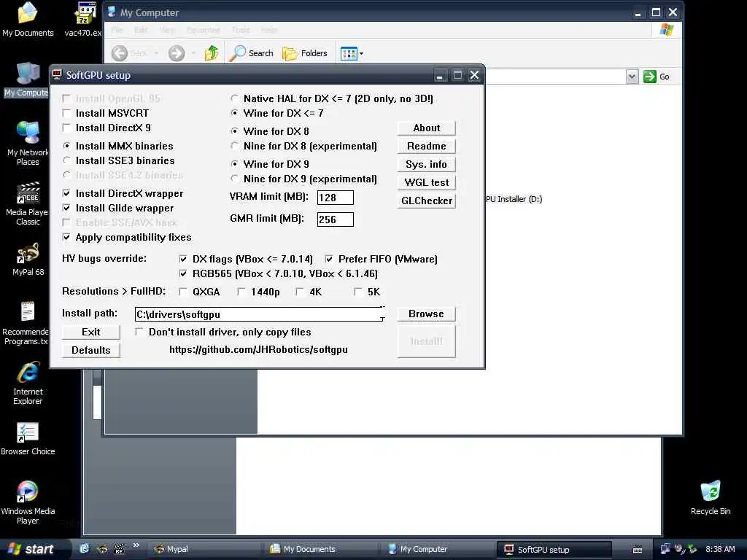This screenshot has width=747, height=560.
Task: Click About button in SoftGPU setup
Action: click(426, 128)
